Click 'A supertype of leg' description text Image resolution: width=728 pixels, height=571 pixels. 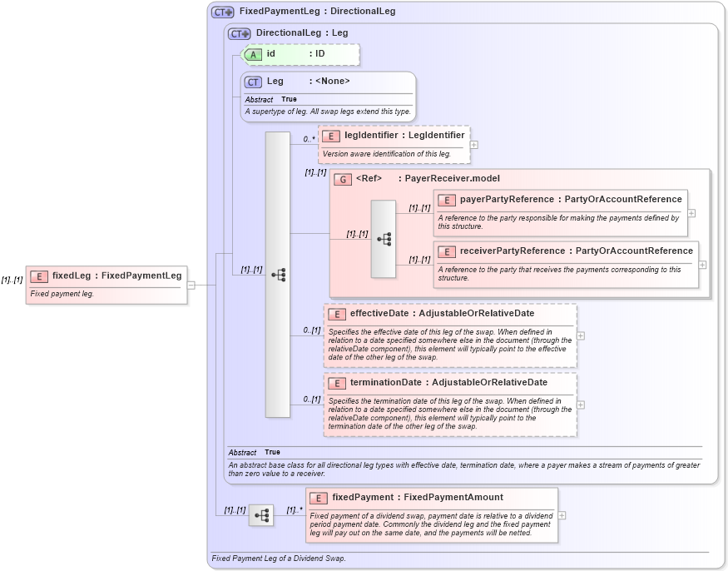click(x=328, y=112)
